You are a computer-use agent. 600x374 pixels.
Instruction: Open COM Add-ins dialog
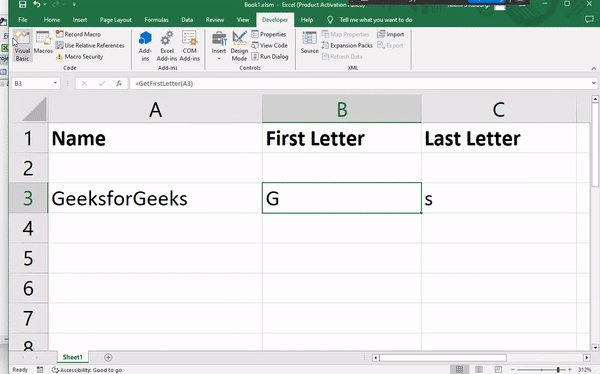point(189,46)
